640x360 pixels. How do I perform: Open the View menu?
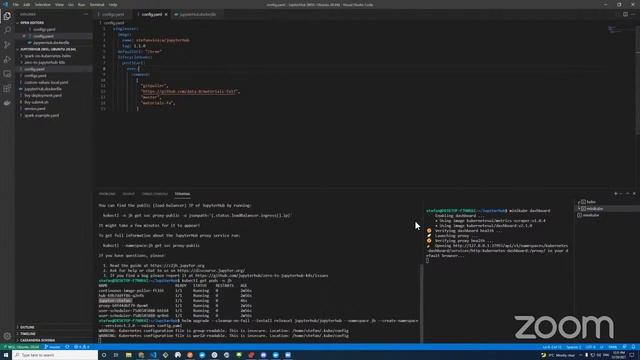59,4
